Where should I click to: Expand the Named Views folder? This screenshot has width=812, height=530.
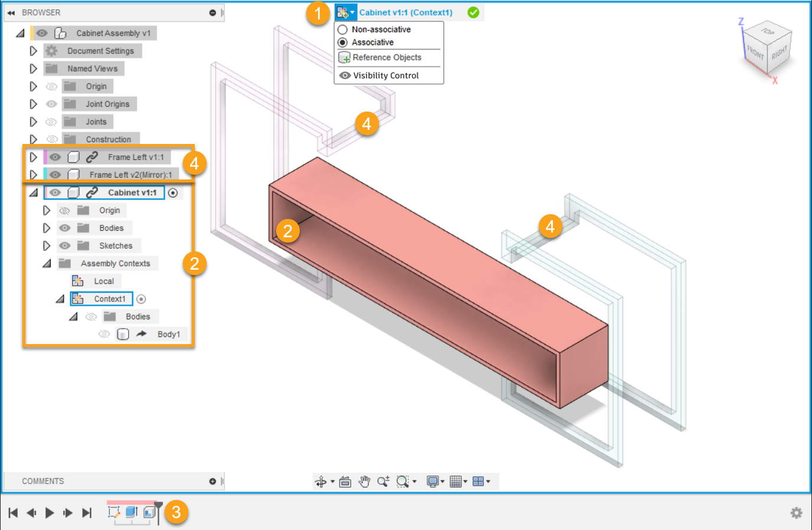pyautogui.click(x=34, y=68)
